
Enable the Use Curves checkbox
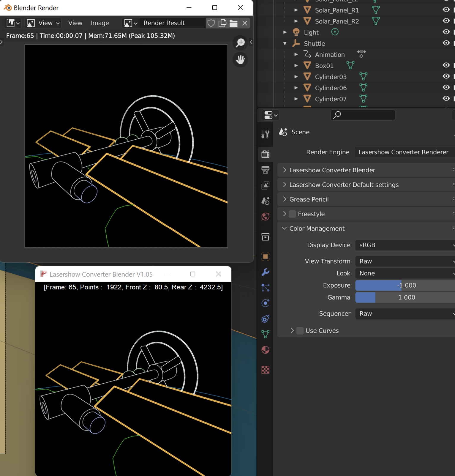point(300,331)
